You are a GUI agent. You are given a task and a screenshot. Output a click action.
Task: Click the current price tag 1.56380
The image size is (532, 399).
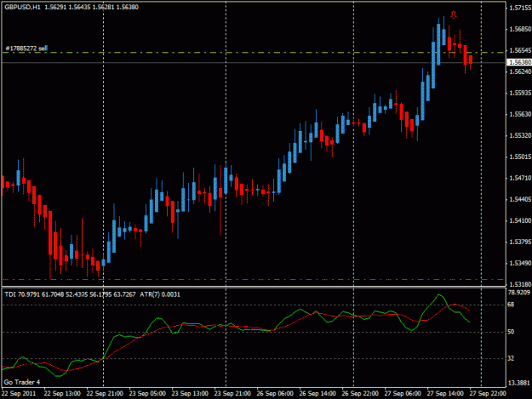tap(519, 62)
